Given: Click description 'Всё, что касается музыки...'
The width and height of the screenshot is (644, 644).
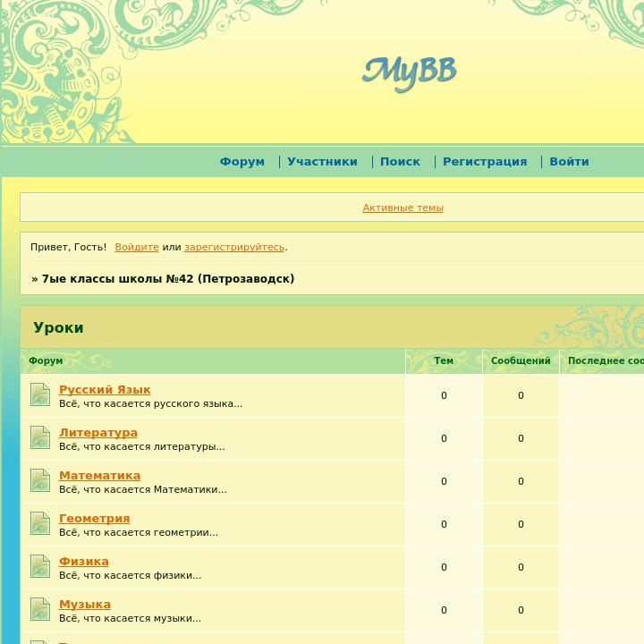Looking at the screenshot, I should click(x=131, y=618).
